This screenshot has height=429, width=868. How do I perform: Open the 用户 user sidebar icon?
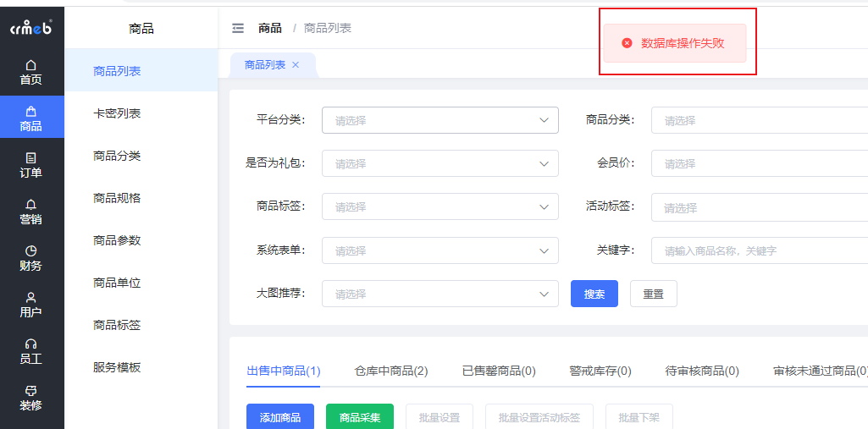click(x=31, y=305)
